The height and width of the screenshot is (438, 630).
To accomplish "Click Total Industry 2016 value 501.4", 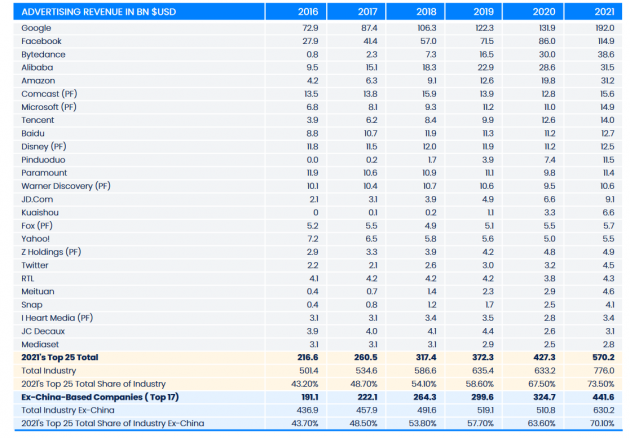I will click(x=309, y=370).
